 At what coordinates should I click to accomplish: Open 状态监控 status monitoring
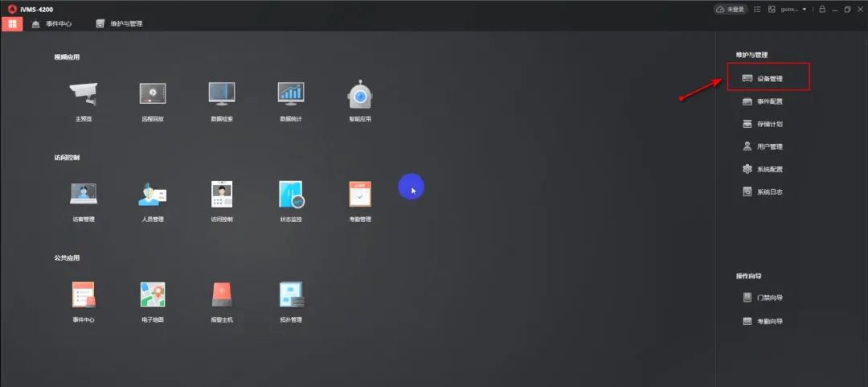coord(291,195)
